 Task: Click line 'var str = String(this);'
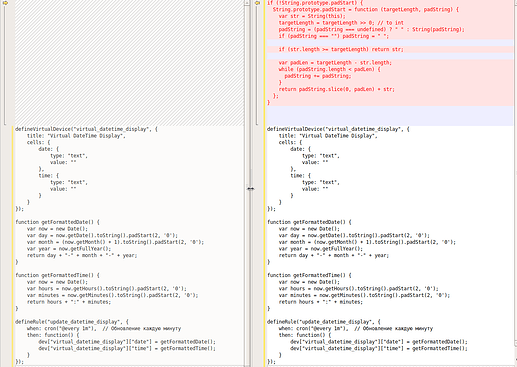point(312,16)
